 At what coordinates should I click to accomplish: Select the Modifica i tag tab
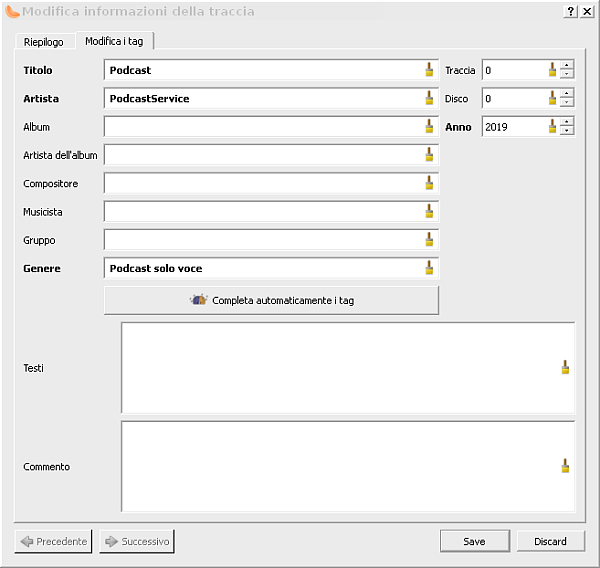click(x=115, y=41)
